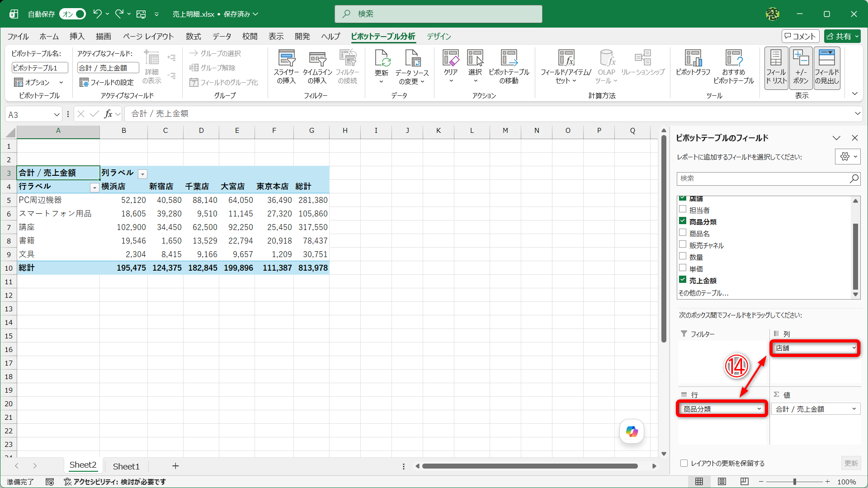Open データソースの変更 tool
The height and width of the screenshot is (488, 868).
[x=412, y=67]
